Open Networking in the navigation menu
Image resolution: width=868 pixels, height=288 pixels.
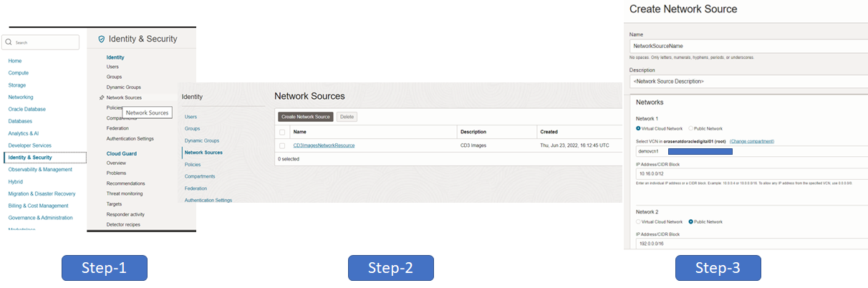[21, 97]
